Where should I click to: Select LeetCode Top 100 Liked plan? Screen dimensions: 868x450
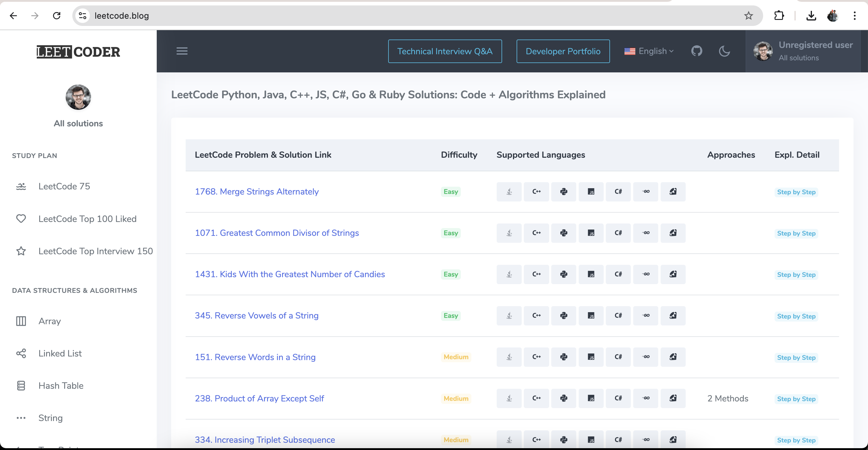tap(87, 219)
